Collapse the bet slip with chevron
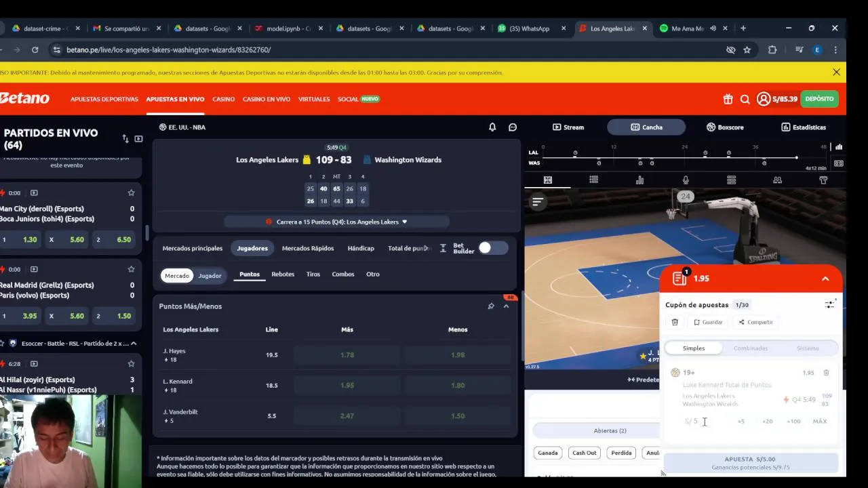The image size is (868, 488). tap(825, 279)
